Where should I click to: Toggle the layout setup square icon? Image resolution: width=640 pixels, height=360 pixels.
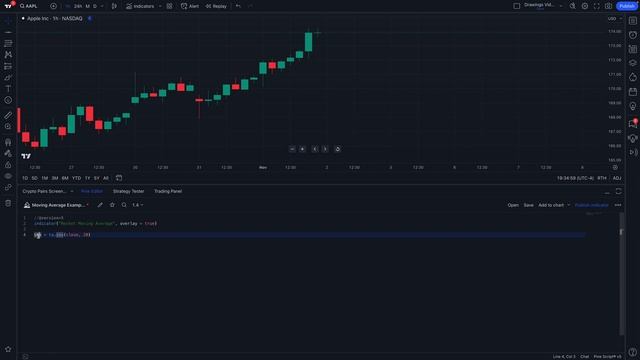click(516, 6)
